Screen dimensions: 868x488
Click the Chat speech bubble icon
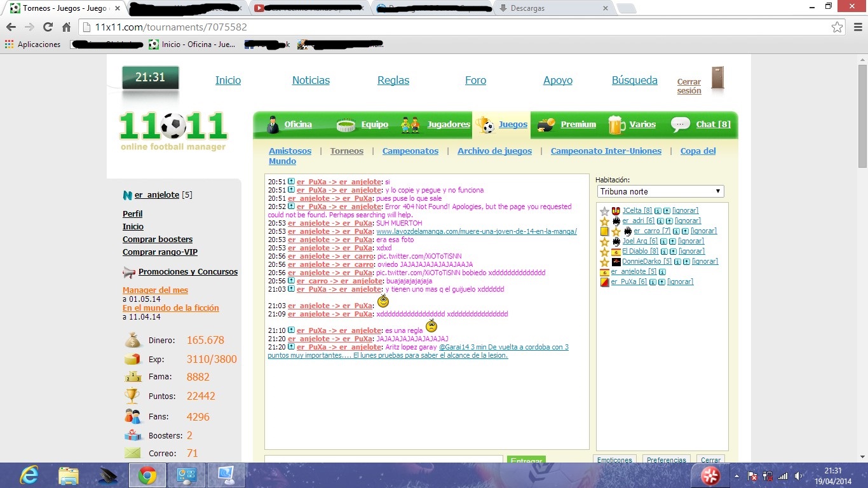[680, 125]
